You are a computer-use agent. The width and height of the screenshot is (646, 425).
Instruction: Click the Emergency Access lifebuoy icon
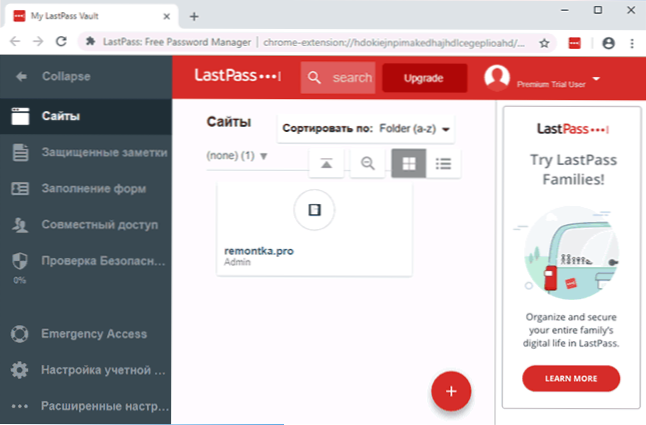click(19, 334)
